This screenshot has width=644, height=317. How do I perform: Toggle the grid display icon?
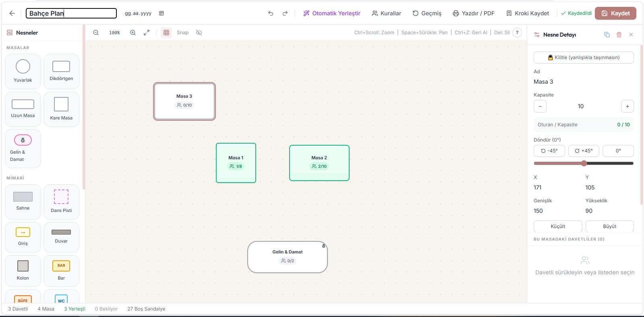point(166,33)
